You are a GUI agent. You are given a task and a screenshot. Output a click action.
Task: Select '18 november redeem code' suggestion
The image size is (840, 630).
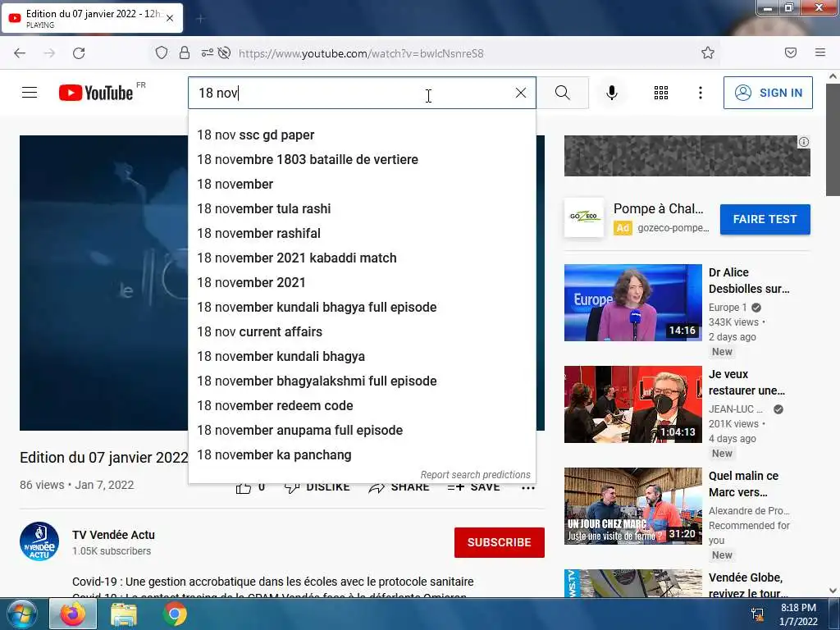362,406
